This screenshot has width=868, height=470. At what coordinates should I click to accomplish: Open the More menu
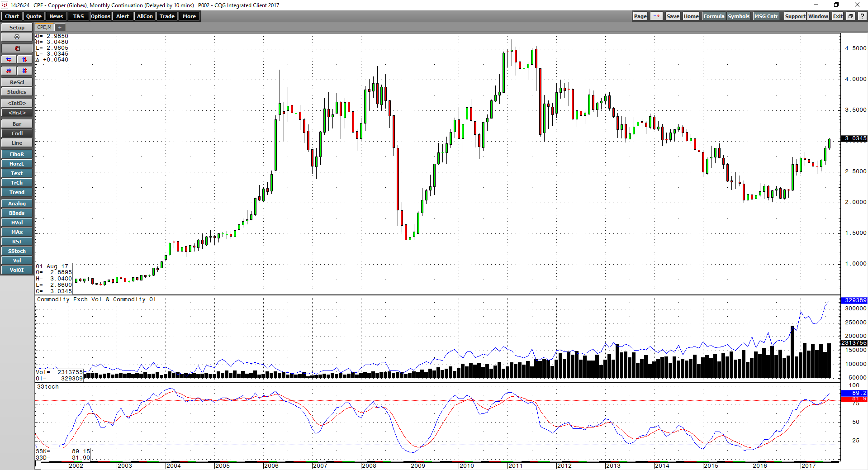(189, 16)
